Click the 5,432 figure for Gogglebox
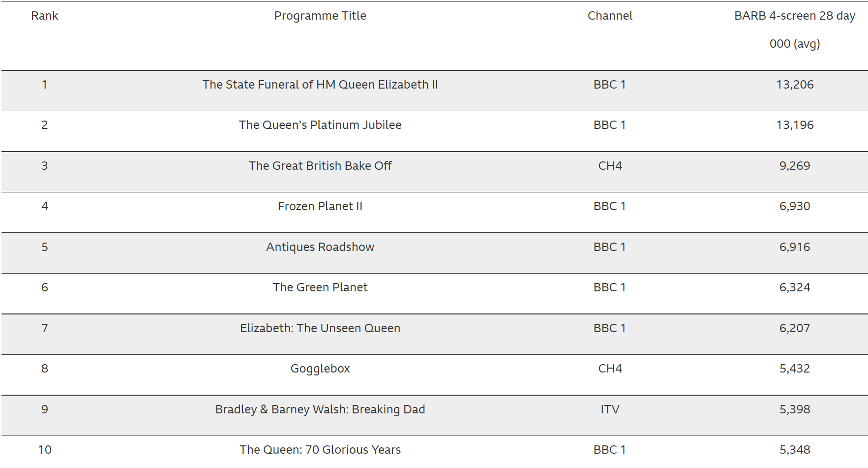 794,369
